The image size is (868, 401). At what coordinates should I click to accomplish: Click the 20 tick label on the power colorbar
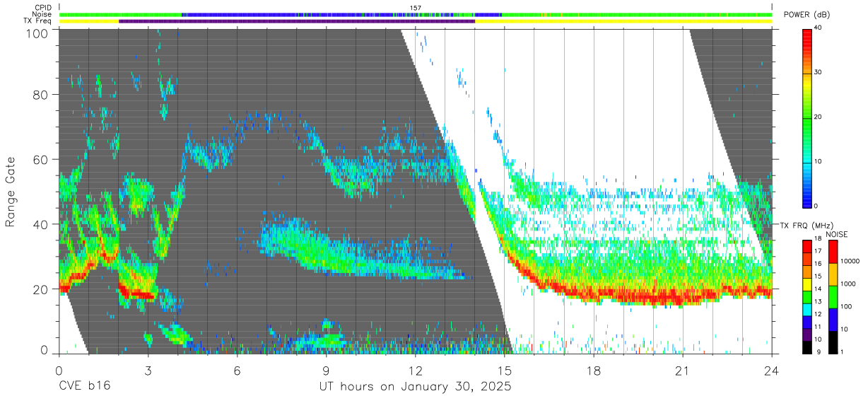[x=819, y=117]
